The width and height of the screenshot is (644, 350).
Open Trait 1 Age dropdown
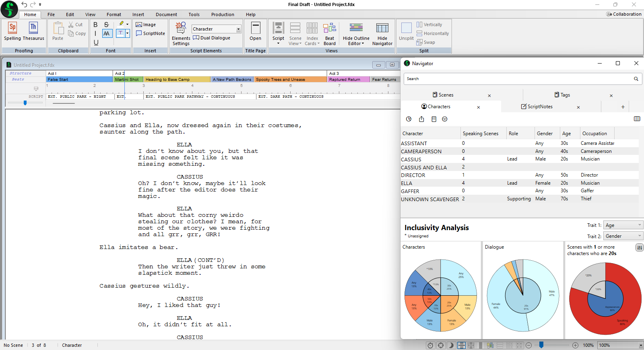click(623, 225)
